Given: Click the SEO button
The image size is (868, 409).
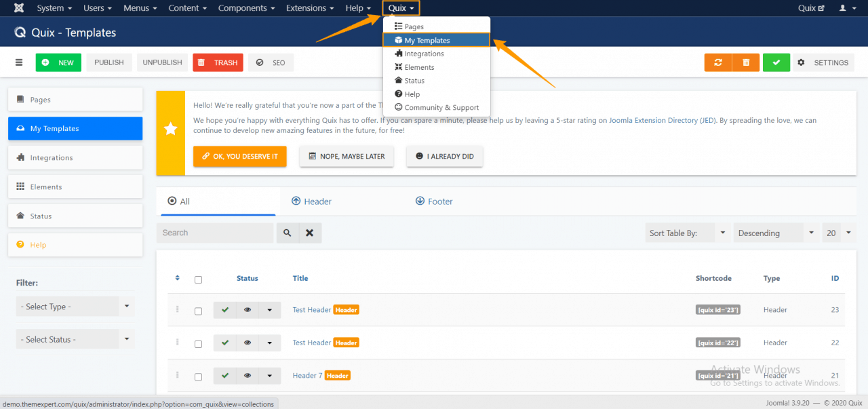Looking at the screenshot, I should click(271, 62).
